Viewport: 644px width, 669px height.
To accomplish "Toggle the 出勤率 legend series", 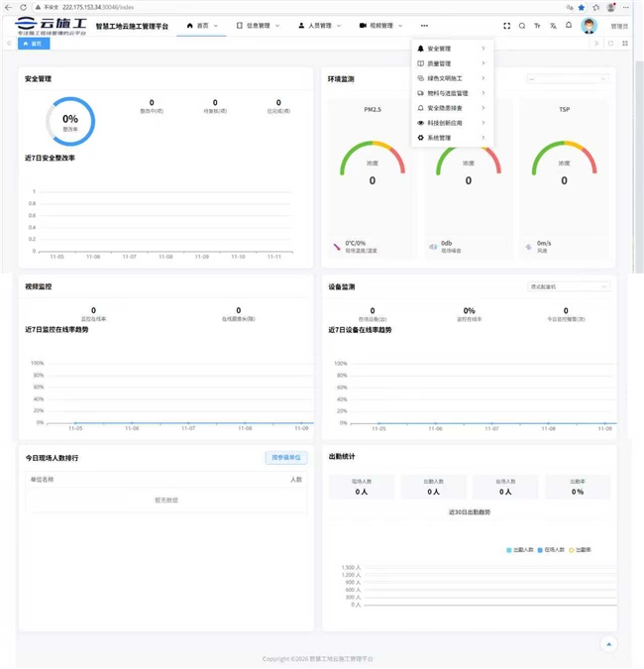I will click(x=579, y=549).
